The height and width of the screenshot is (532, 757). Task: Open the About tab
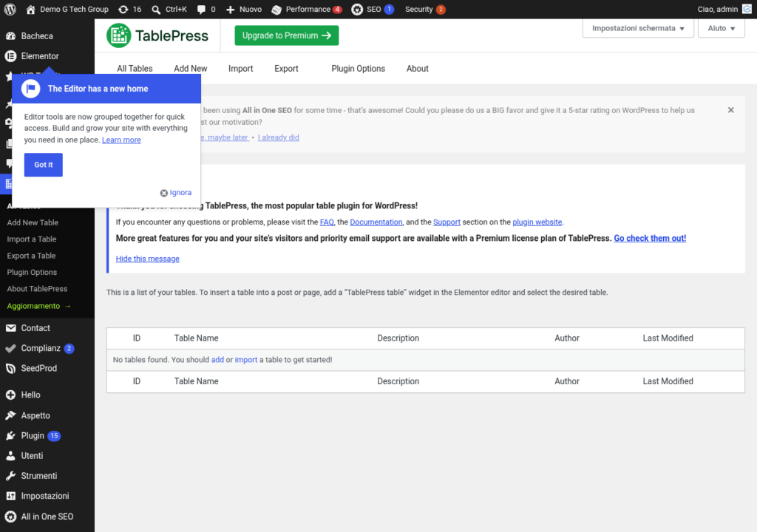click(x=417, y=69)
